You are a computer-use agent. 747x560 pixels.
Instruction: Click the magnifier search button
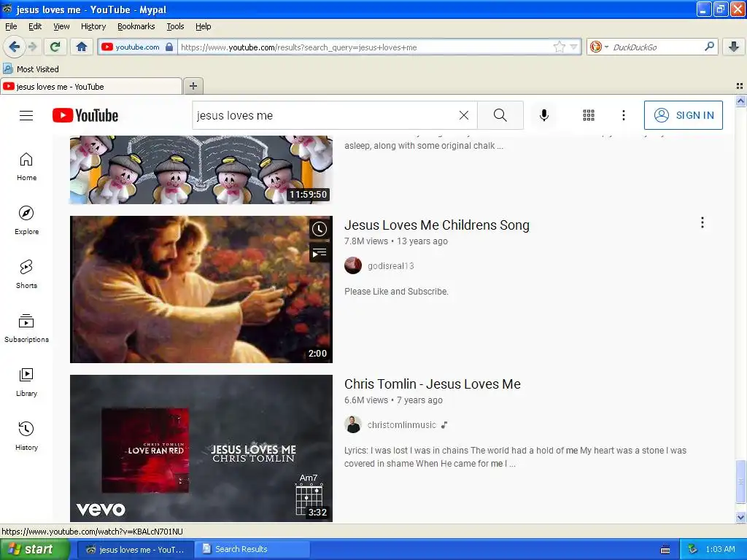pos(500,115)
